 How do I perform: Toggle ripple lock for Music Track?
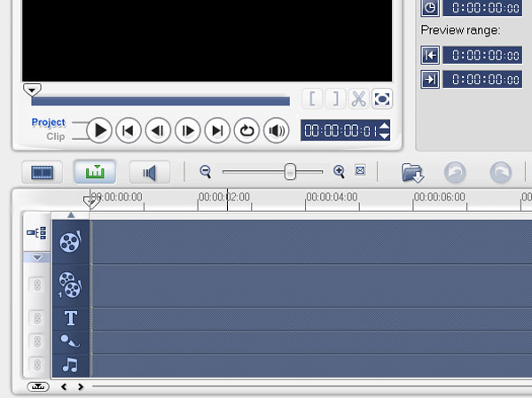point(37,365)
